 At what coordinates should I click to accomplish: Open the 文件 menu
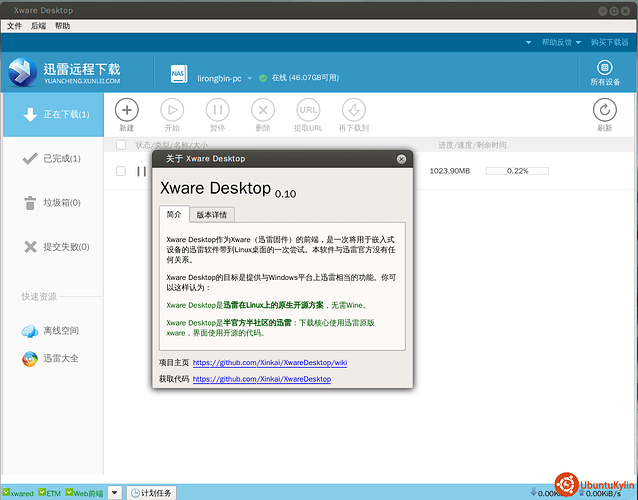14,26
